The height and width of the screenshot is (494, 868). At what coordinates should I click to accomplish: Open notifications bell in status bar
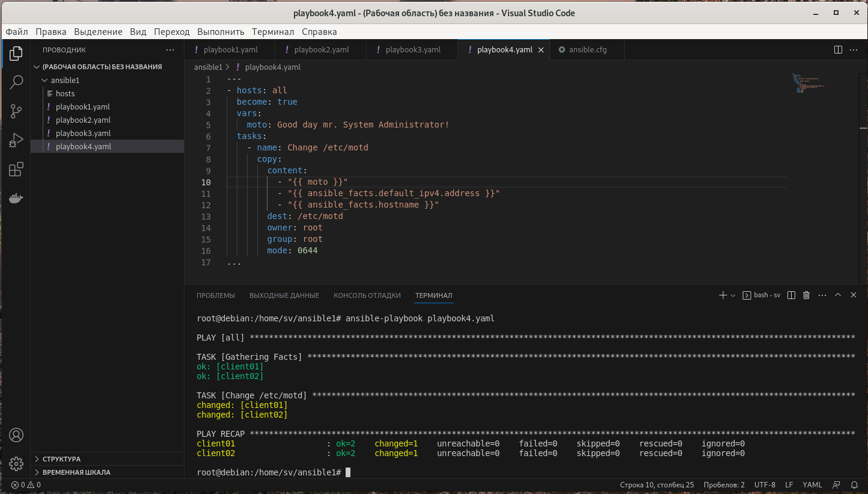click(854, 485)
